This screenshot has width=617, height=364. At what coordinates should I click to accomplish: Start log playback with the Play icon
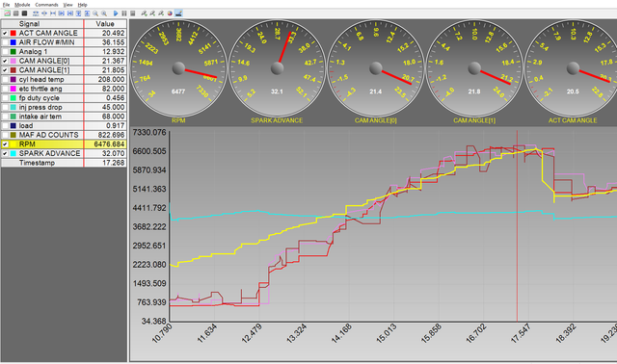coord(116,13)
